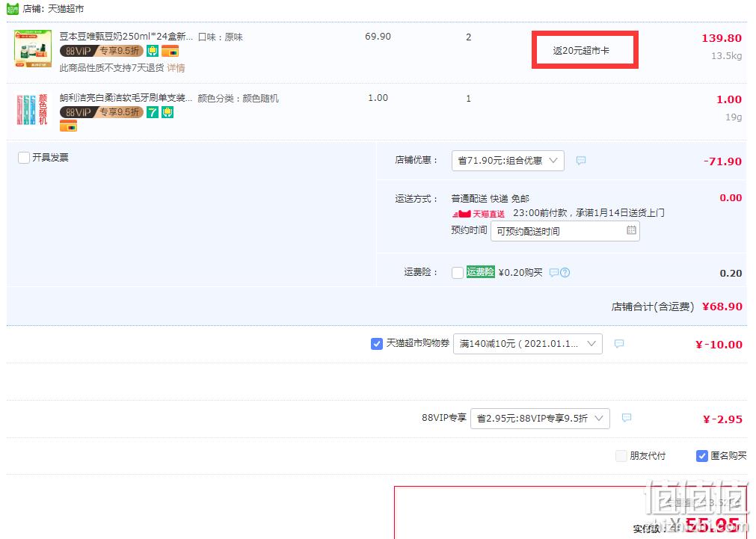Open the 朗利洁亮白柔洁软毛牙刷 product title link
This screenshot has height=539, width=756.
click(x=126, y=99)
